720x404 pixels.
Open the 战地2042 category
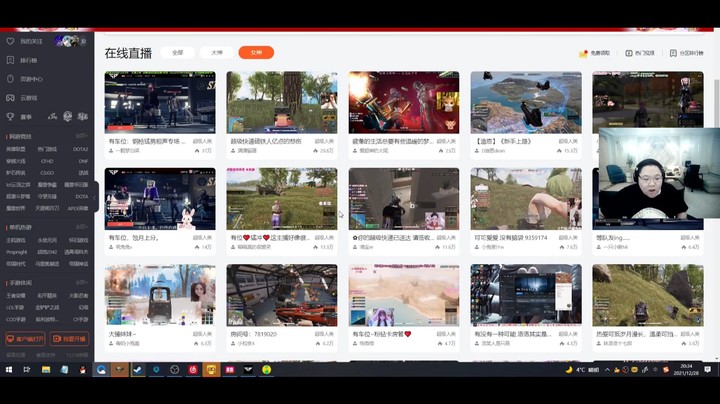pyautogui.click(x=47, y=252)
